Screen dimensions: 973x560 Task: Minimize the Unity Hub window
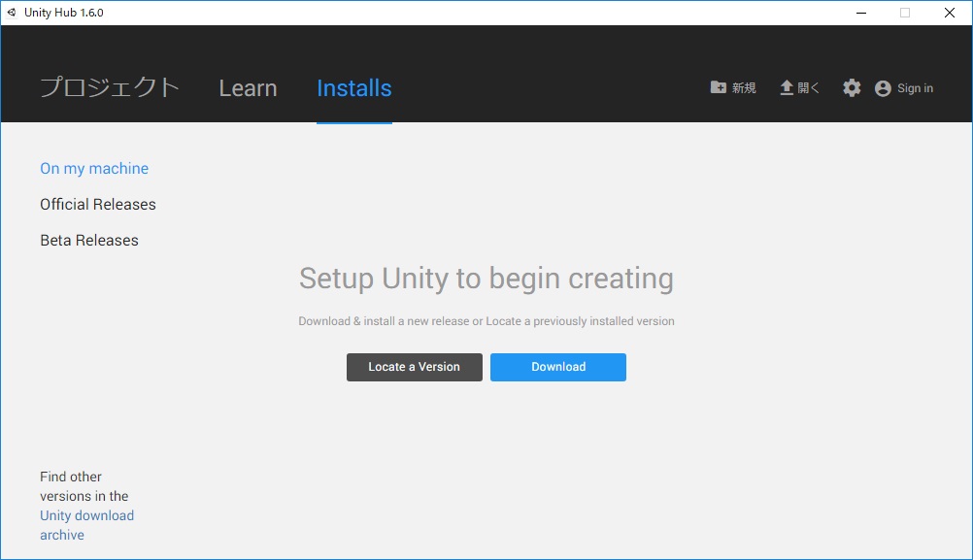861,13
